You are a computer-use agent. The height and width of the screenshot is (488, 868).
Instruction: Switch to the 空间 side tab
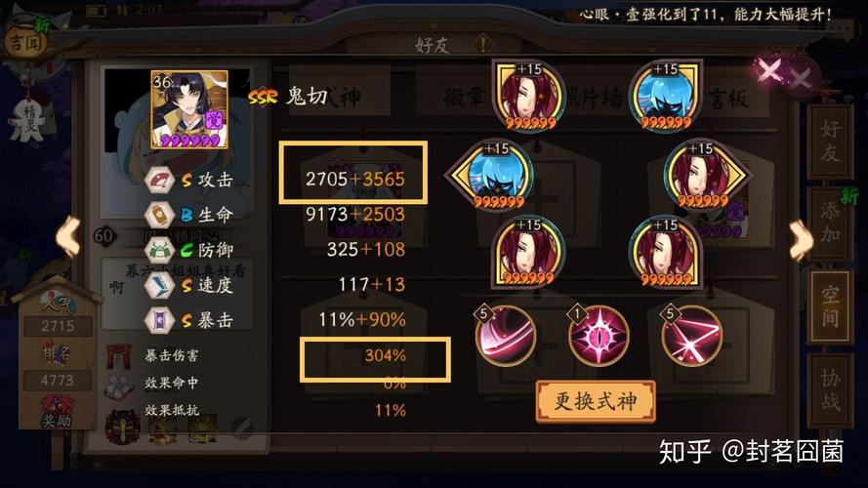tap(830, 305)
